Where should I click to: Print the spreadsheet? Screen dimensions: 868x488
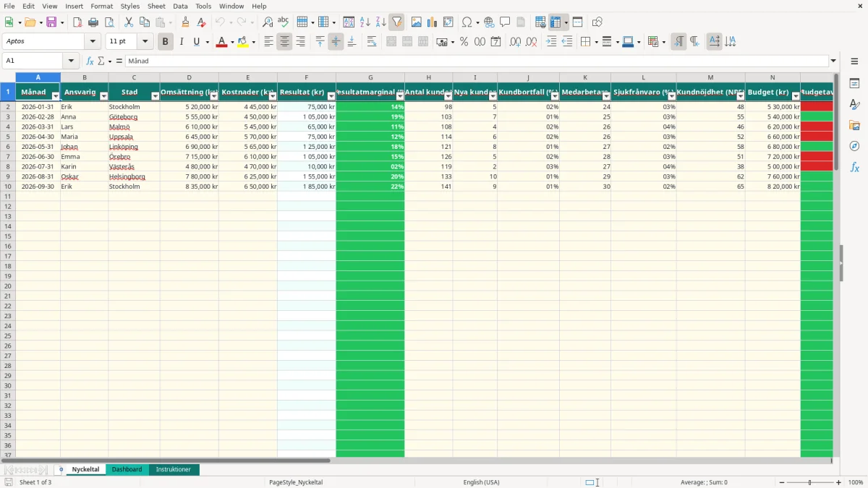point(93,22)
